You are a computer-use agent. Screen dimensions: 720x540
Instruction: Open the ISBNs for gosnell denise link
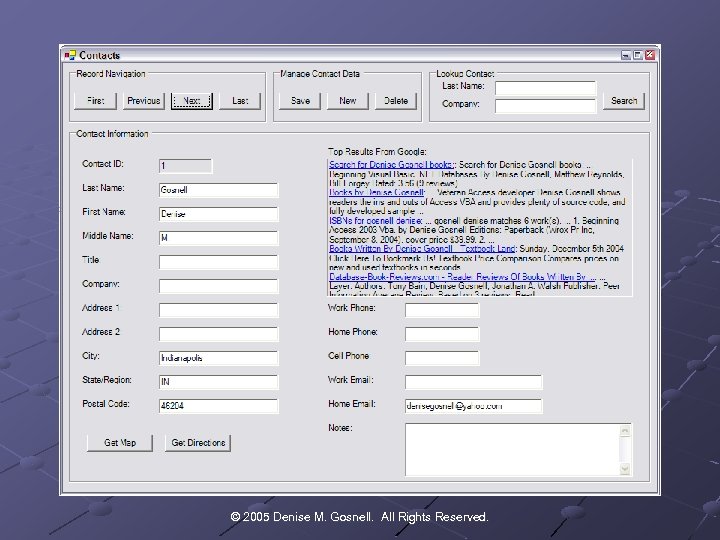376,220
